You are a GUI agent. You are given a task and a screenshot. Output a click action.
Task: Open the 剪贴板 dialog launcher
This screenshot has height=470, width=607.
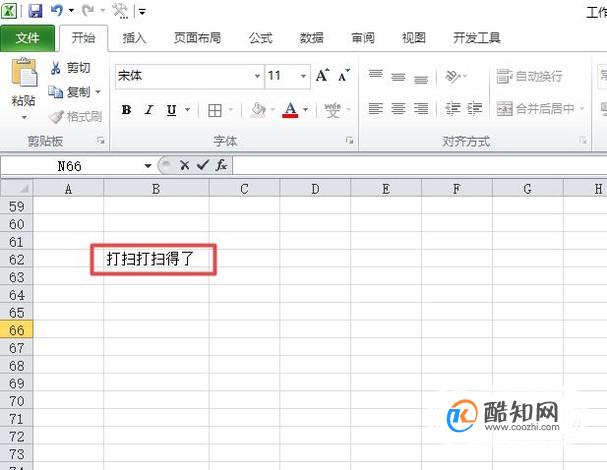coord(101,141)
